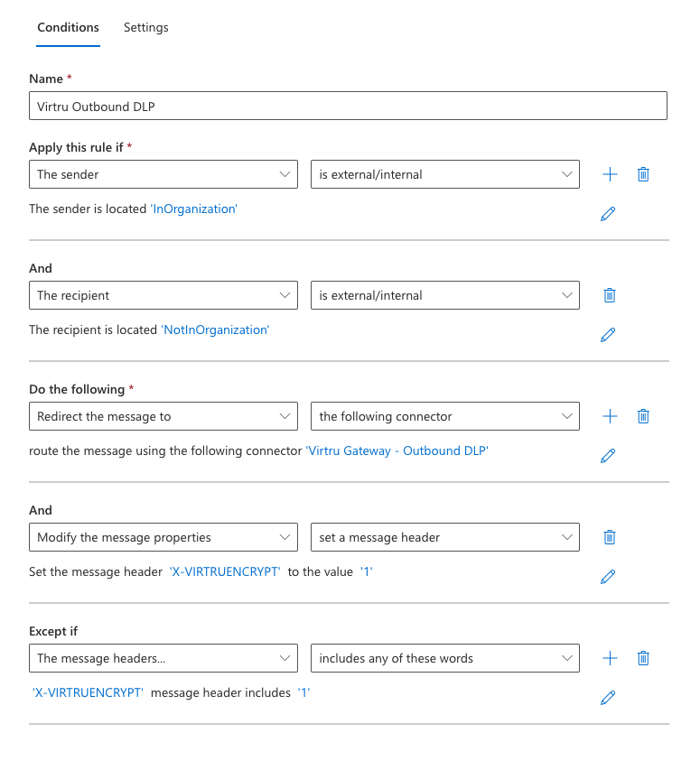Open 'Redirect the message to' action dropdown
Screen dimensions: 700x761
163,416
